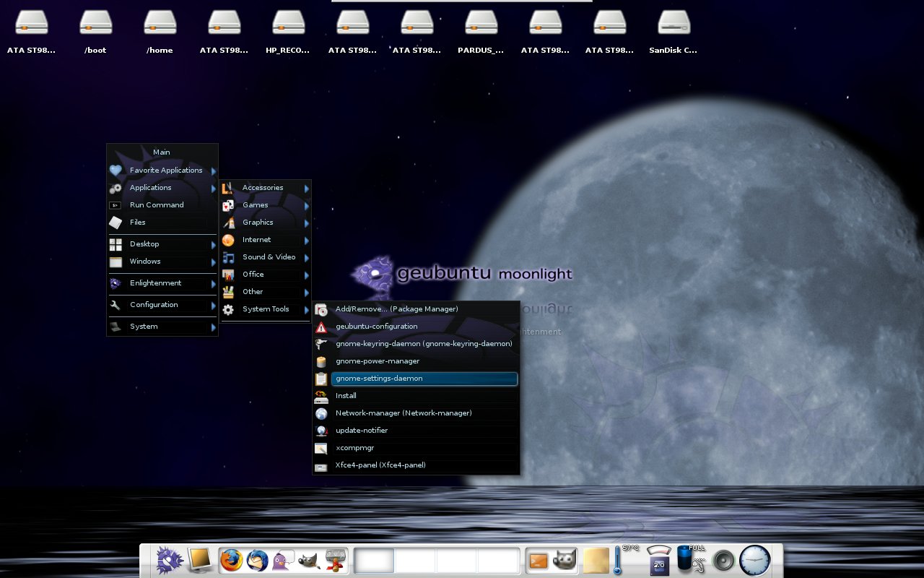Click the update-notifier icon in the submenu
924x578 pixels.
(x=321, y=431)
